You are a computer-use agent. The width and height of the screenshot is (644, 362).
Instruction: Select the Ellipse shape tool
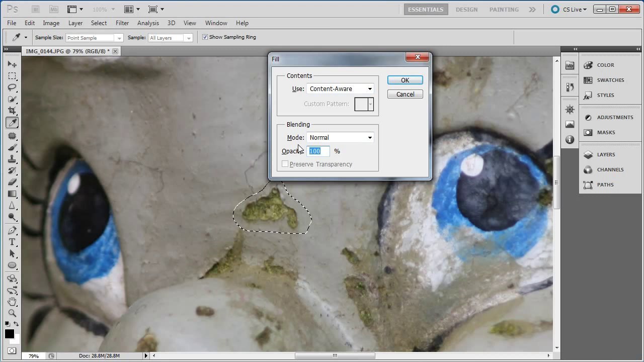(12, 265)
